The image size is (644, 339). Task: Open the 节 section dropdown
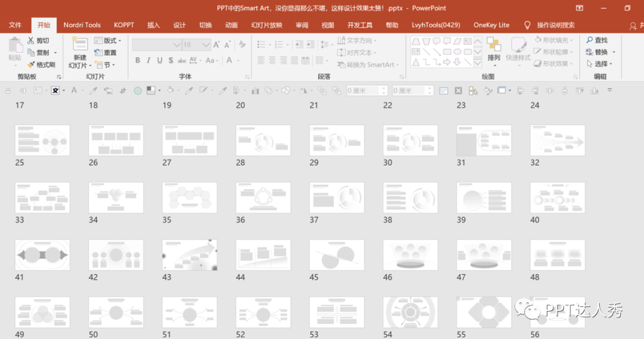[x=105, y=65]
